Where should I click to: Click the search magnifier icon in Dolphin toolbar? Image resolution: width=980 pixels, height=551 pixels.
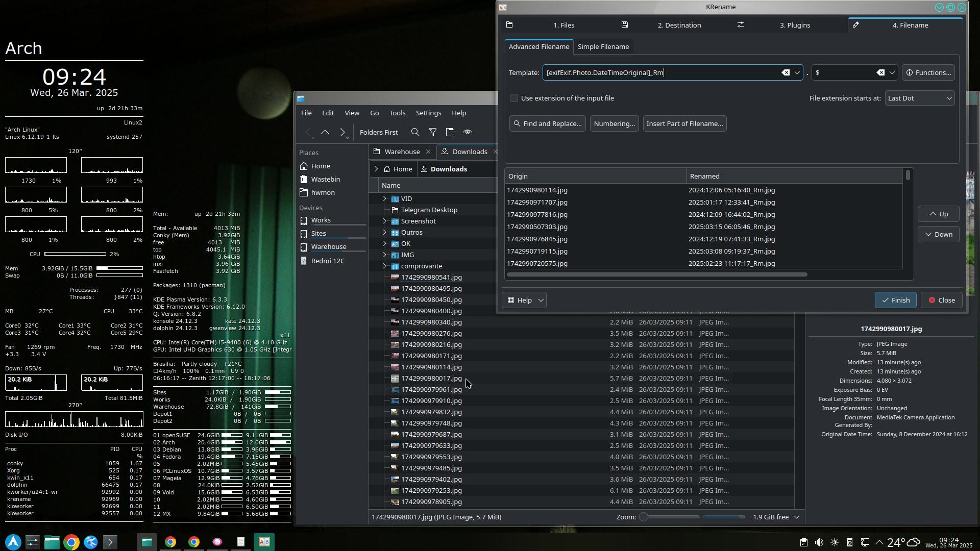click(415, 132)
